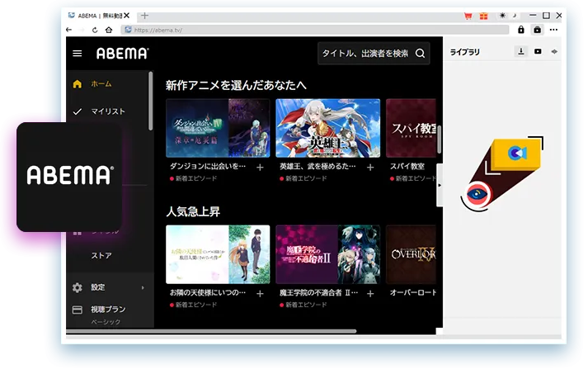The image size is (588, 374).
Task: Go back with the browser back arrow
Action: [x=68, y=30]
